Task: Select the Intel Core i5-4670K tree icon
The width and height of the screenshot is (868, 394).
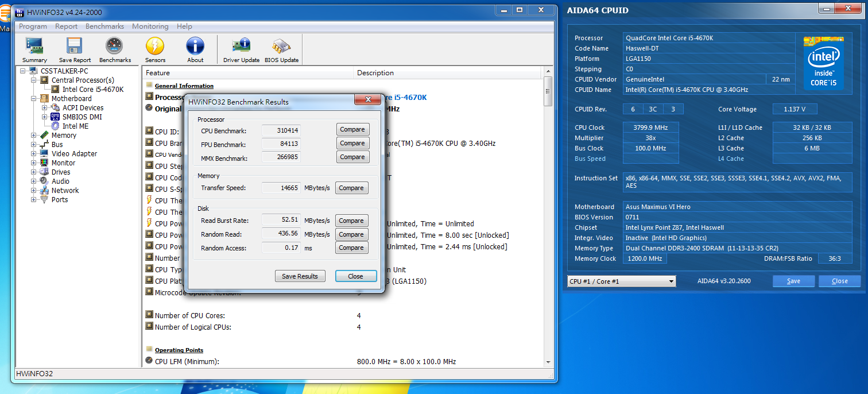Action: pyautogui.click(x=55, y=89)
